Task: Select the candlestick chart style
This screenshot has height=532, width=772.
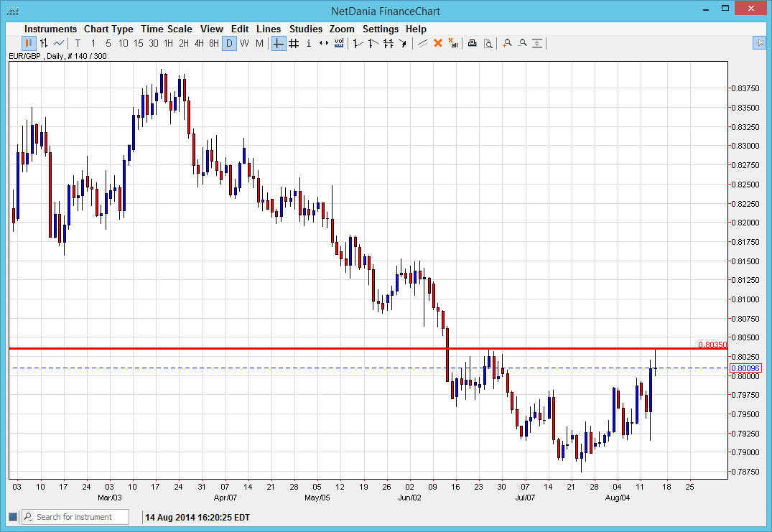Action: pos(29,43)
